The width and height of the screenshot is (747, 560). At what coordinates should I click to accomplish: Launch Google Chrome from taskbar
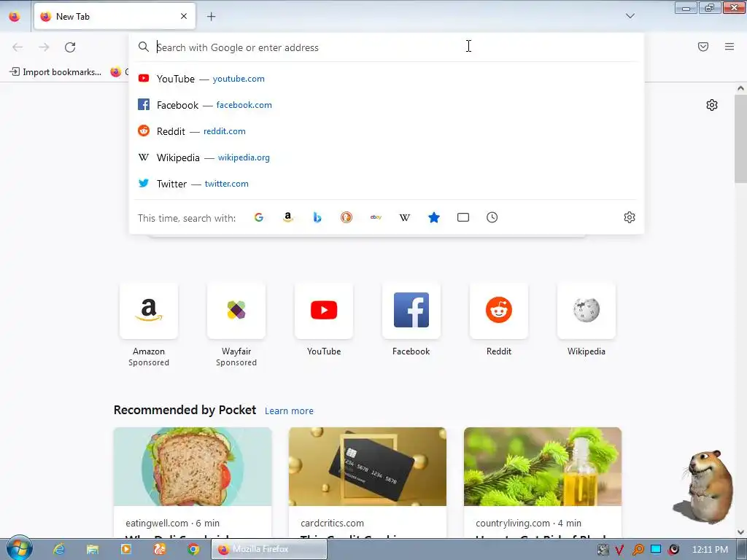coord(193,549)
